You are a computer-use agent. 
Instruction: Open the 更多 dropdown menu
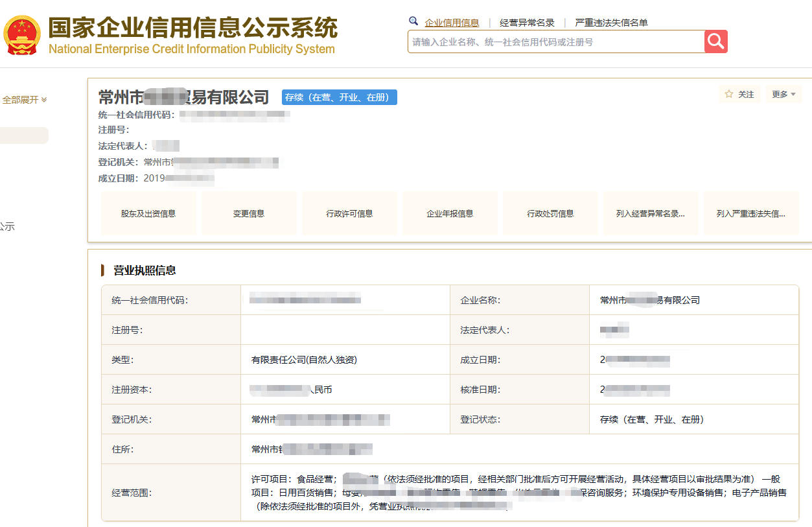(783, 94)
